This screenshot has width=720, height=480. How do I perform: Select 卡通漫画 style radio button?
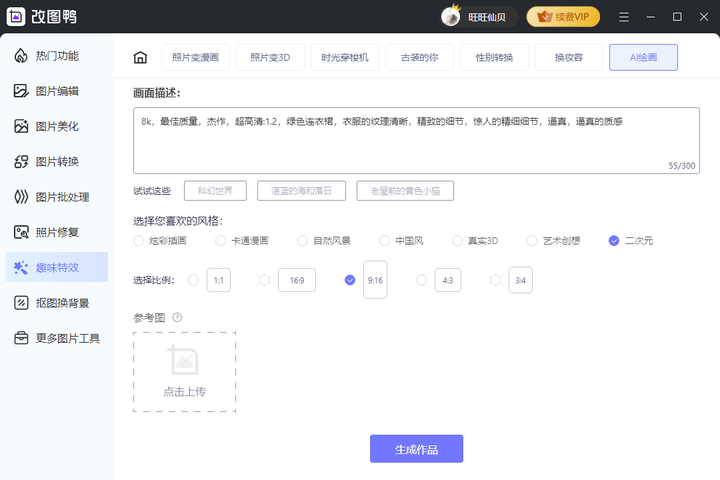click(x=220, y=241)
